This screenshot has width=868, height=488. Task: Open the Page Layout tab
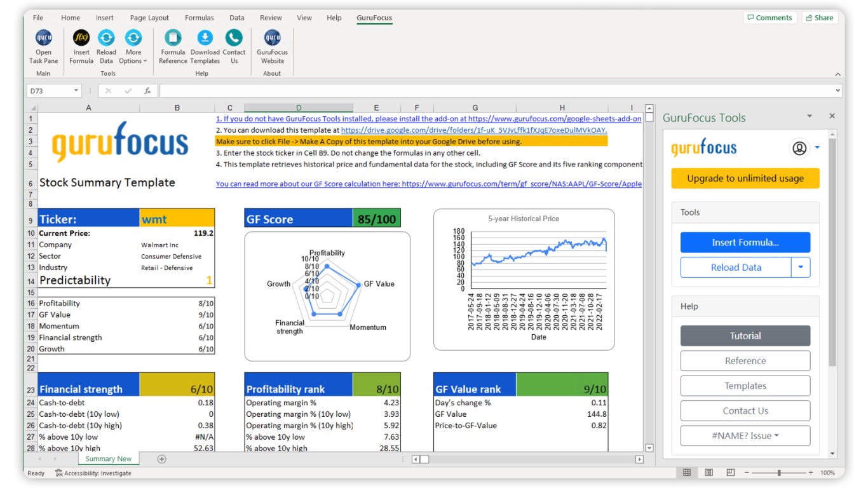[149, 18]
